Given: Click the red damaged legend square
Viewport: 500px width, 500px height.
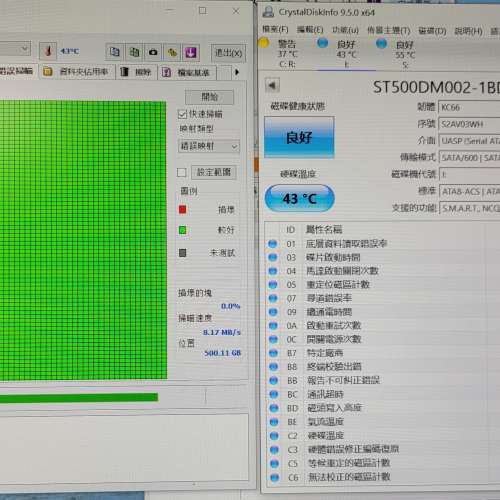Looking at the screenshot, I should click(182, 209).
